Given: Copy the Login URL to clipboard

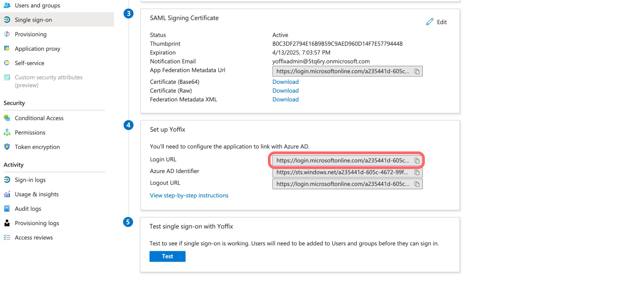Looking at the screenshot, I should (417, 161).
